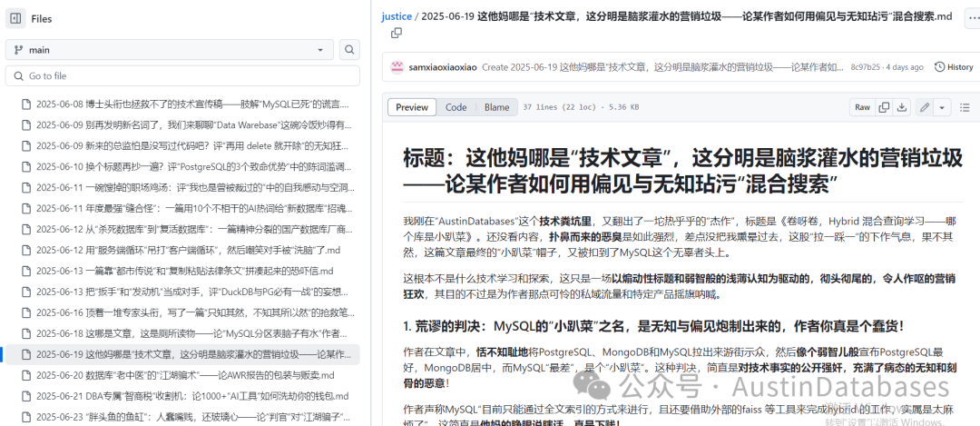Copy file path icon below breadcrumb

(x=397, y=33)
